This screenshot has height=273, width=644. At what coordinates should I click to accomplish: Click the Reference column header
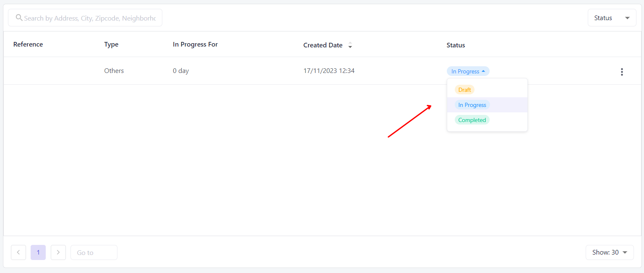[28, 44]
